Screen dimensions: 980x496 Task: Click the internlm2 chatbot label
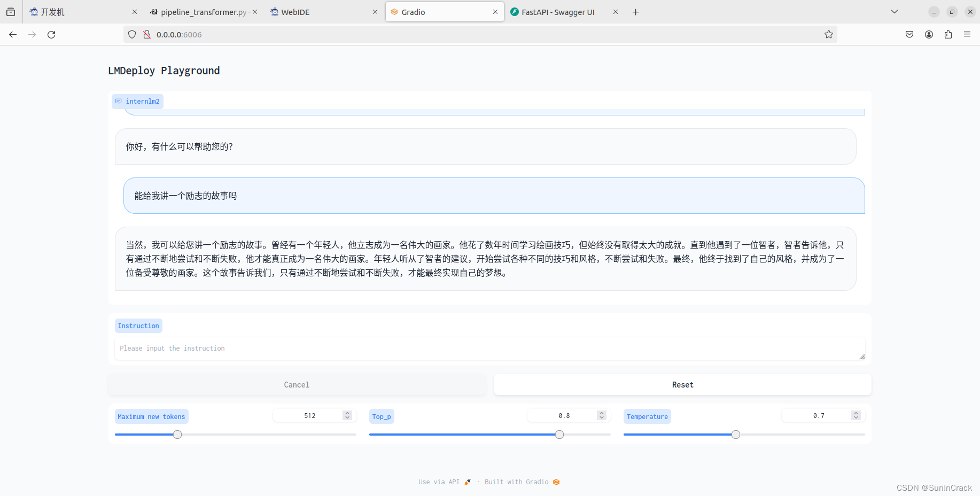click(x=137, y=102)
